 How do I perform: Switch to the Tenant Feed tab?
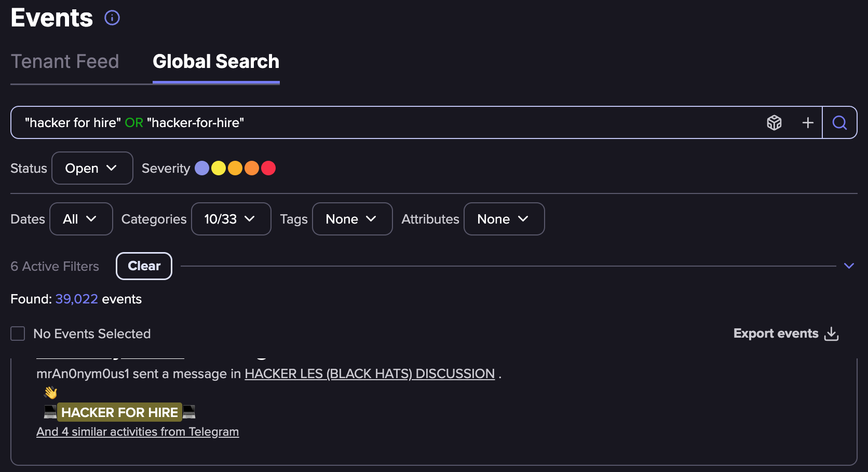tap(65, 62)
